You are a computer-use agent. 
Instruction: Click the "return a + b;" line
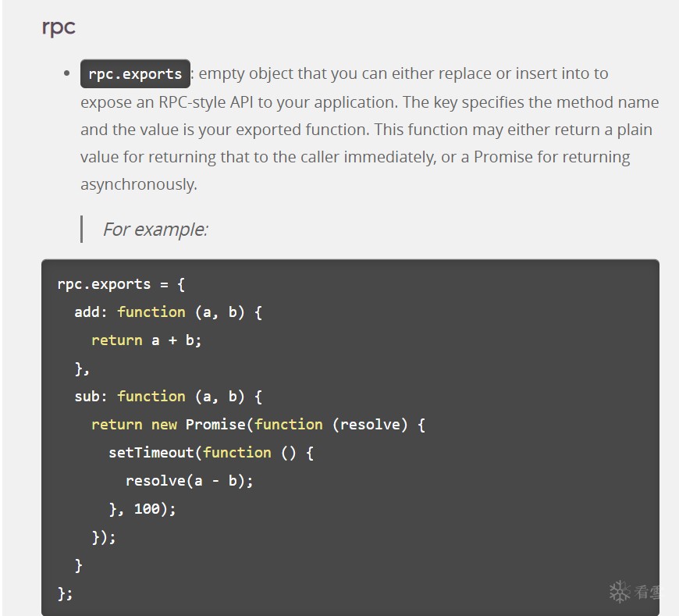pos(146,340)
